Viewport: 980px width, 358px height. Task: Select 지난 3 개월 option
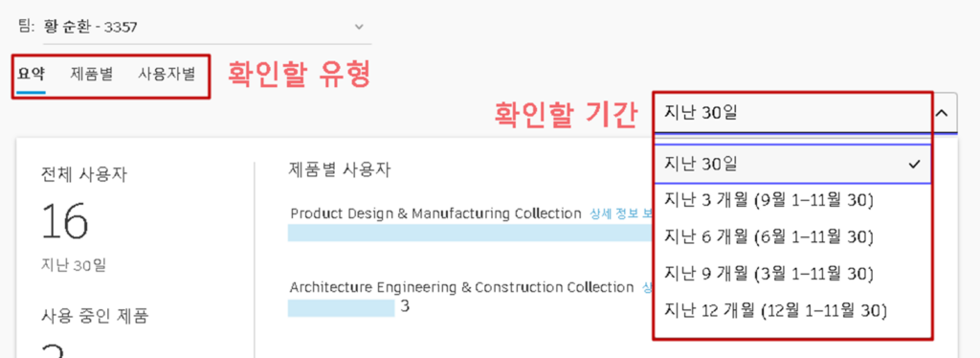click(791, 201)
